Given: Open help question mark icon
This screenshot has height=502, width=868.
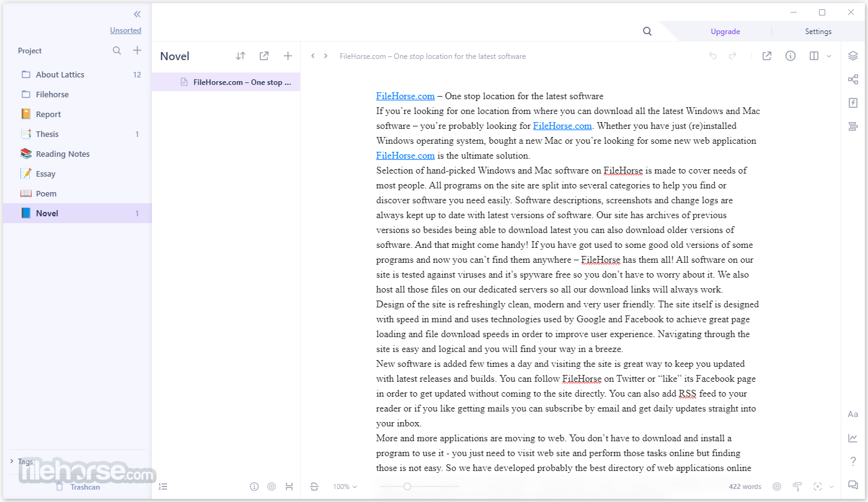Looking at the screenshot, I should pyautogui.click(x=853, y=461).
